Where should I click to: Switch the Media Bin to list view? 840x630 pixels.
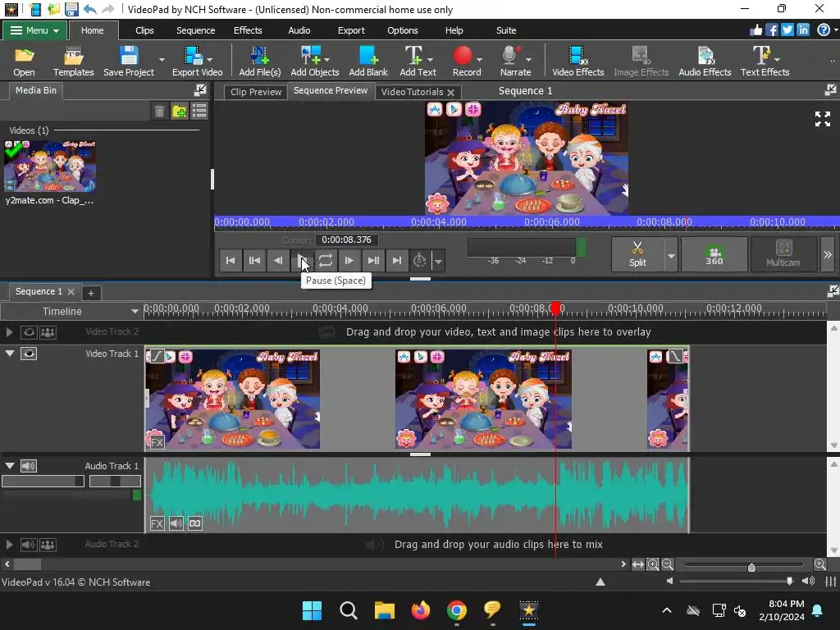[199, 112]
